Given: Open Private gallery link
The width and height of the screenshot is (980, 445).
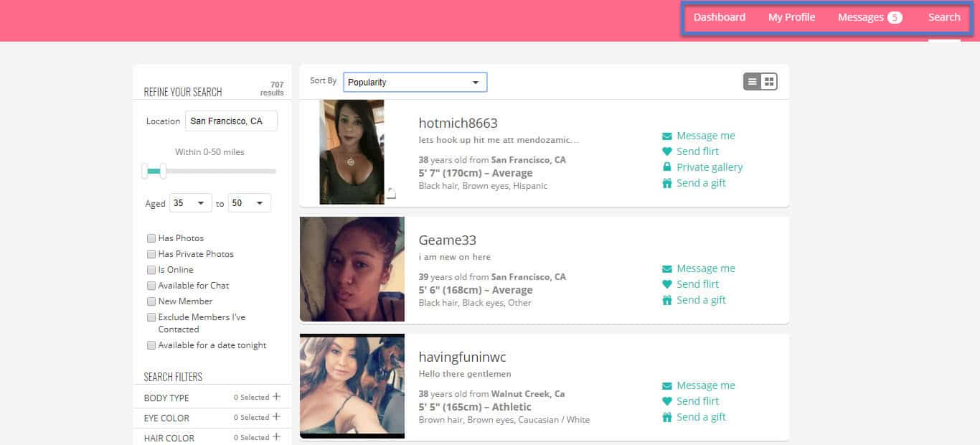Looking at the screenshot, I should [x=710, y=167].
